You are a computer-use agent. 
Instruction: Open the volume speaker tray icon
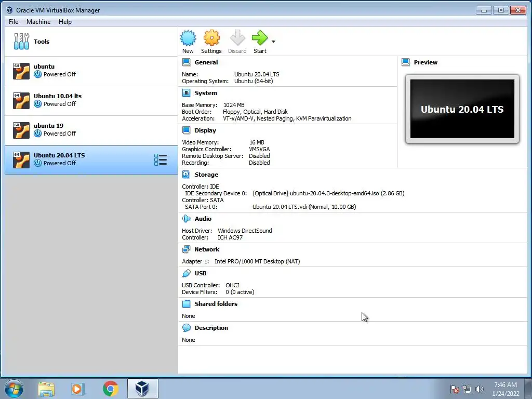click(x=479, y=389)
